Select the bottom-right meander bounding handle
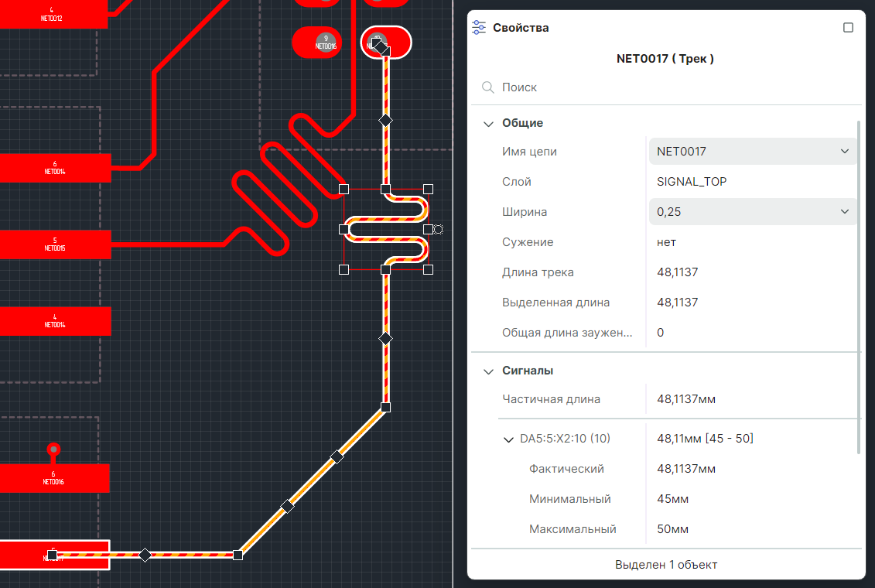Viewport: 875px width, 588px height. click(x=428, y=269)
